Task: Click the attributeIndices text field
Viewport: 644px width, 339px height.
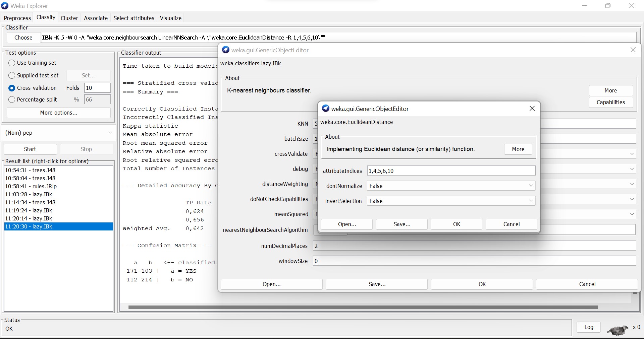Action: point(450,171)
